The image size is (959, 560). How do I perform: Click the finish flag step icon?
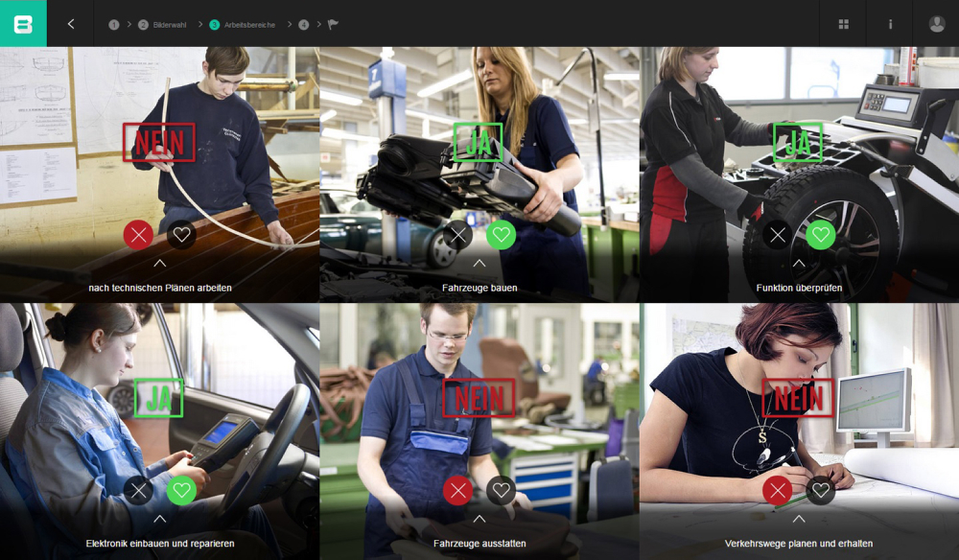[333, 25]
